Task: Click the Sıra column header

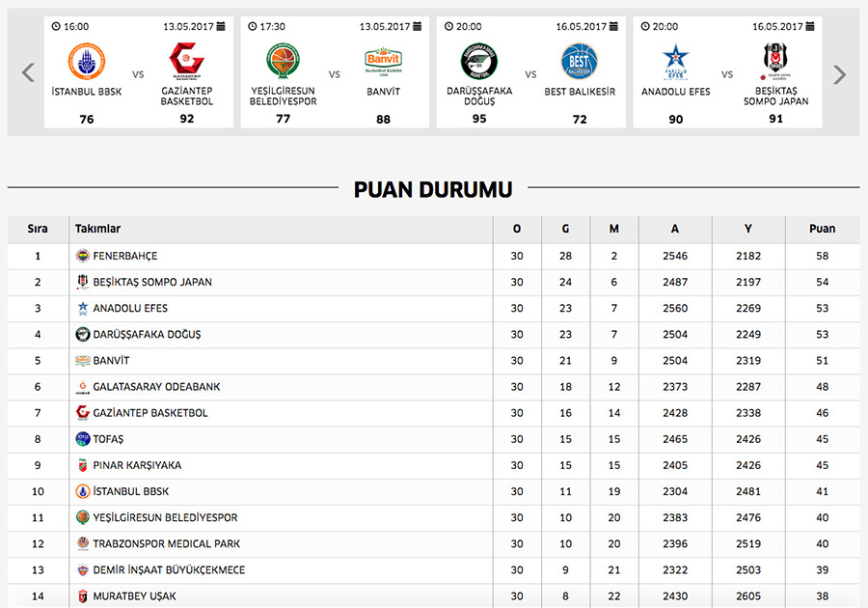Action: pyautogui.click(x=38, y=229)
